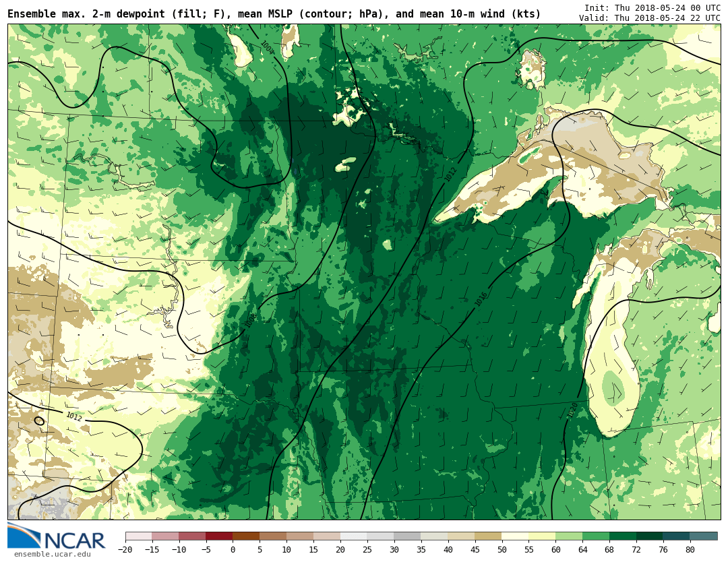Select the colorbar swatch between 15 and 20

[328, 536]
